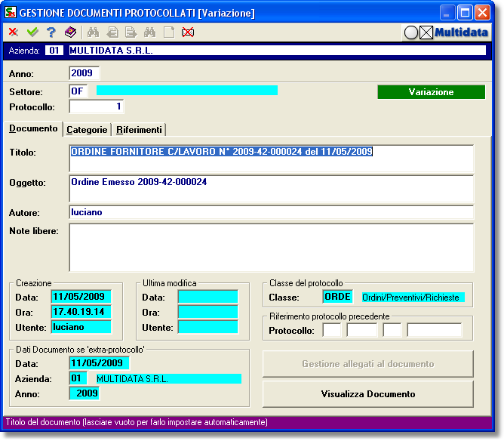Image resolution: width=504 pixels, height=441 pixels.
Task: Click the red X cancel toolbar icon
Action: coord(13,32)
